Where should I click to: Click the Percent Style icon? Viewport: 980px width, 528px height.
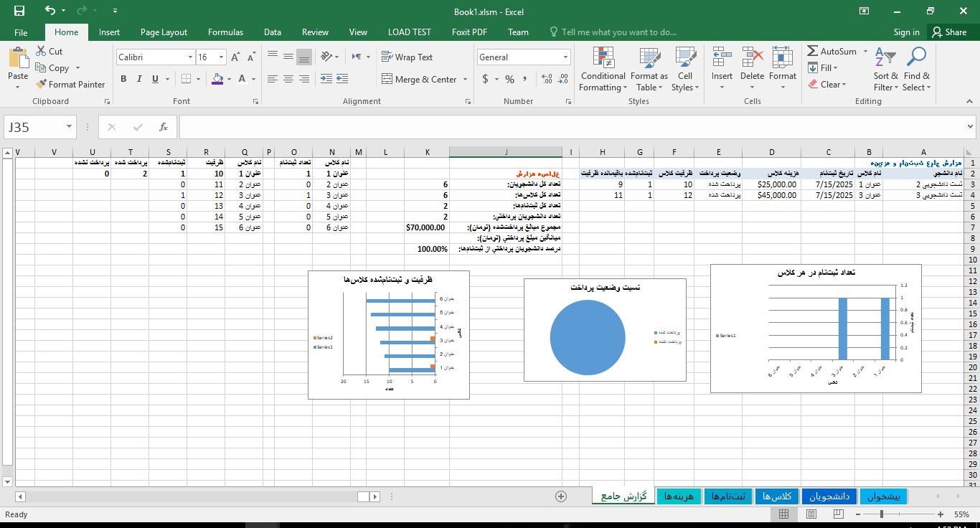[509, 80]
